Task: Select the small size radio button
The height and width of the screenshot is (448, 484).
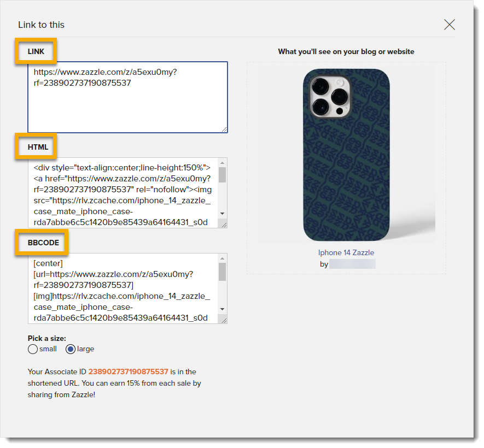Action: point(33,349)
